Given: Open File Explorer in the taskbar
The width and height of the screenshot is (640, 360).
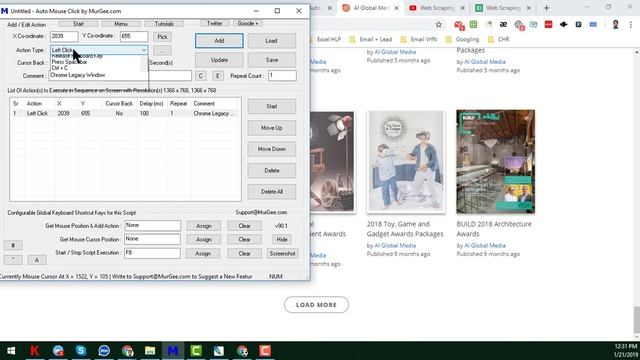Looking at the screenshot, I should point(150,351).
